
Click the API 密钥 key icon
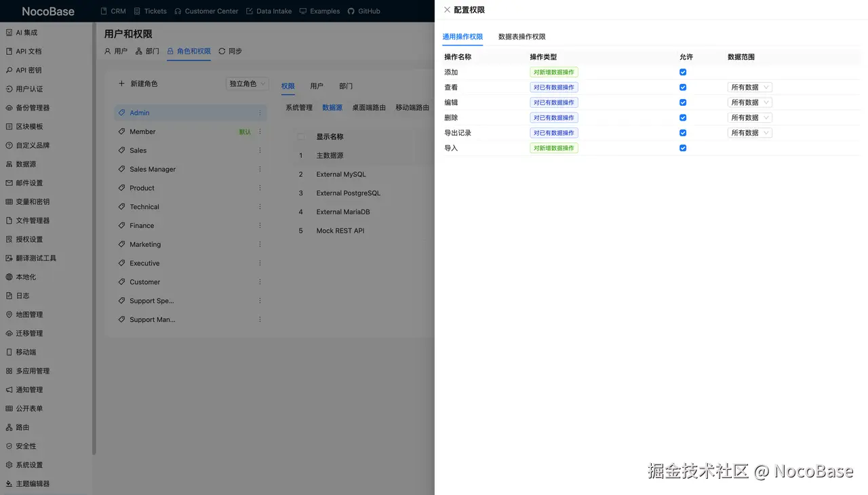(x=9, y=70)
